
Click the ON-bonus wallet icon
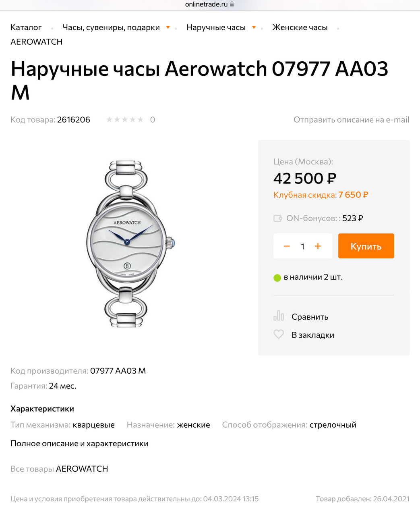pyautogui.click(x=278, y=218)
